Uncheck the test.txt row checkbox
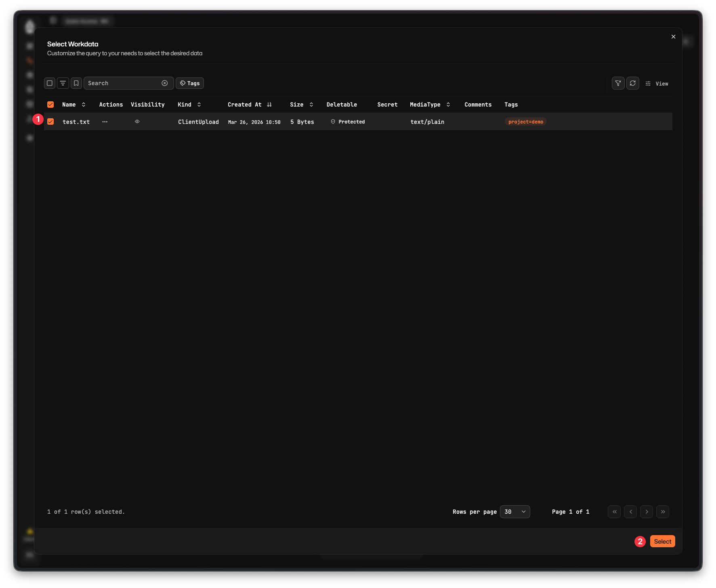The height and width of the screenshot is (588, 716). click(50, 122)
